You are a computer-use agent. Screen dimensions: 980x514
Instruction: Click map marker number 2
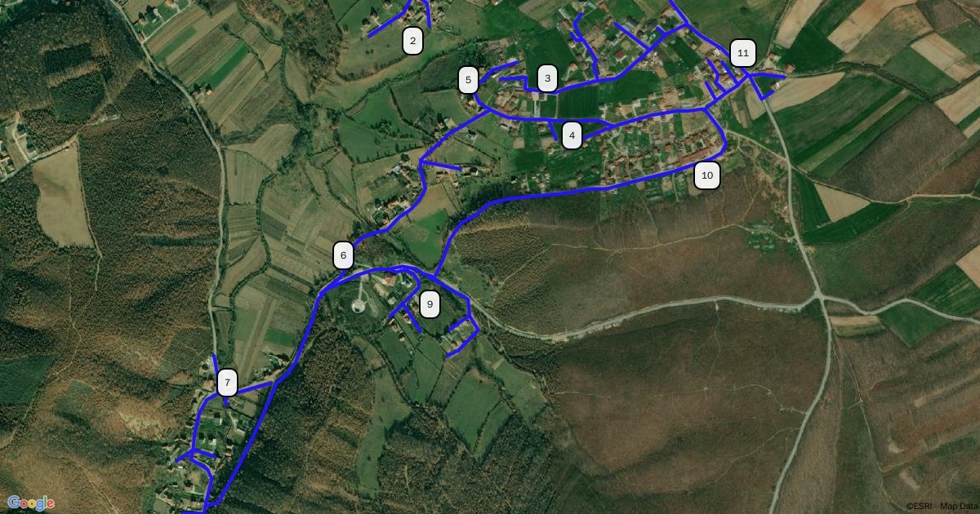[412, 41]
